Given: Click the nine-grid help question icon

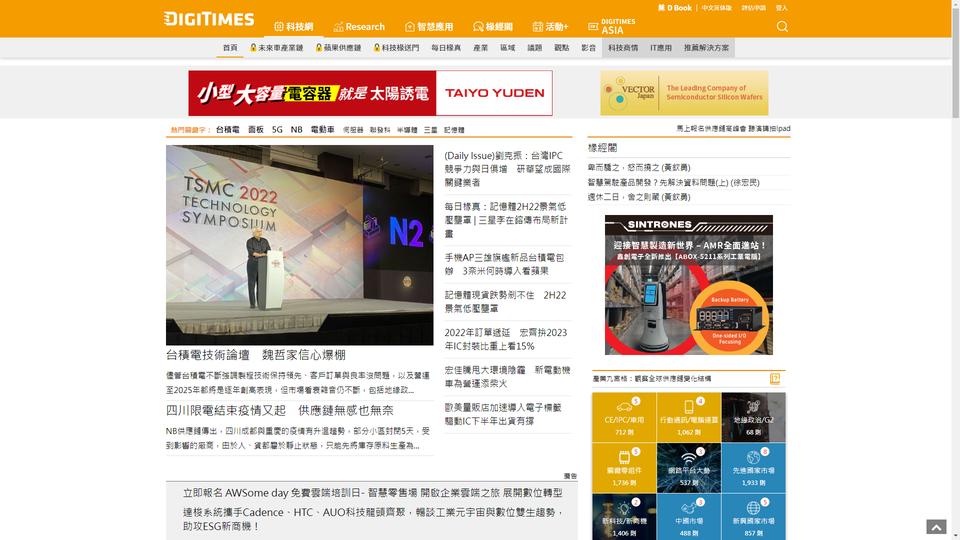Looking at the screenshot, I should pos(774,378).
